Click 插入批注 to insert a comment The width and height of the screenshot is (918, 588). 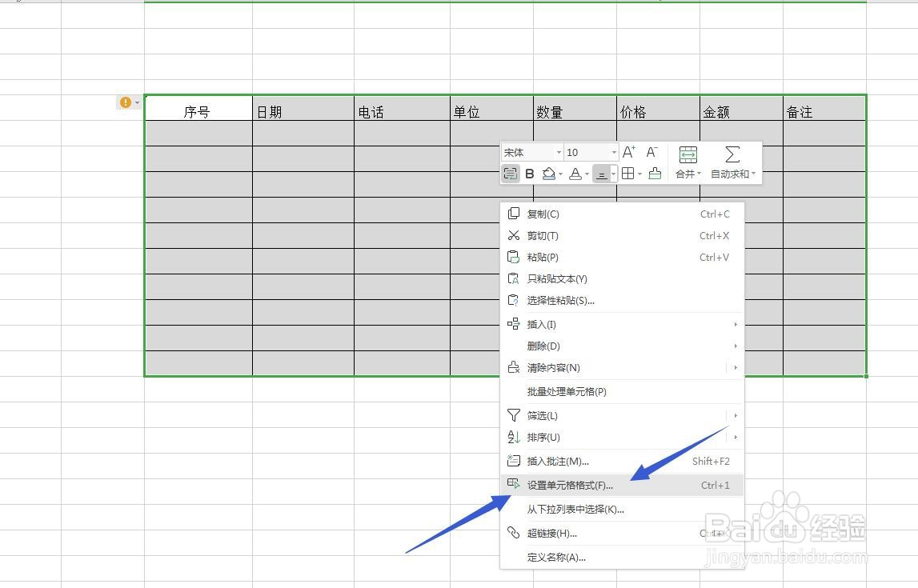coord(556,461)
